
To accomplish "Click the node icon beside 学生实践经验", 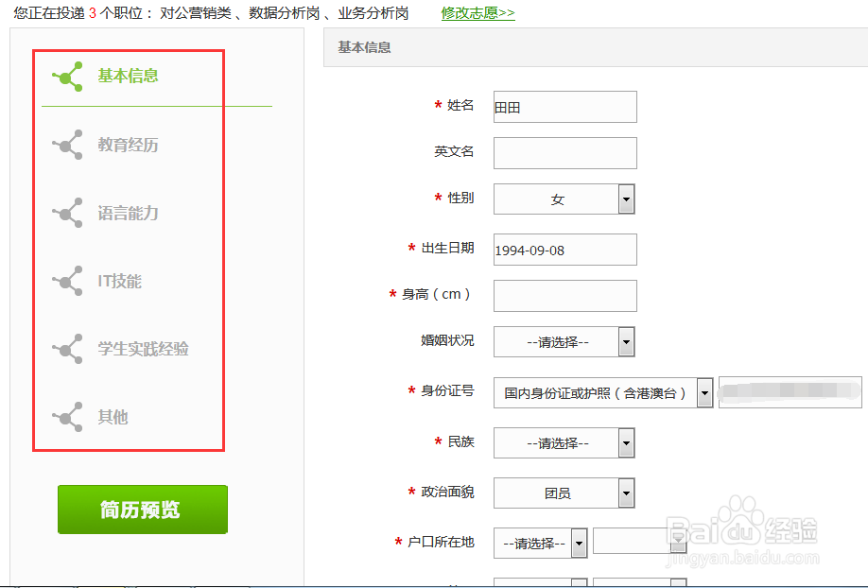I will (67, 349).
